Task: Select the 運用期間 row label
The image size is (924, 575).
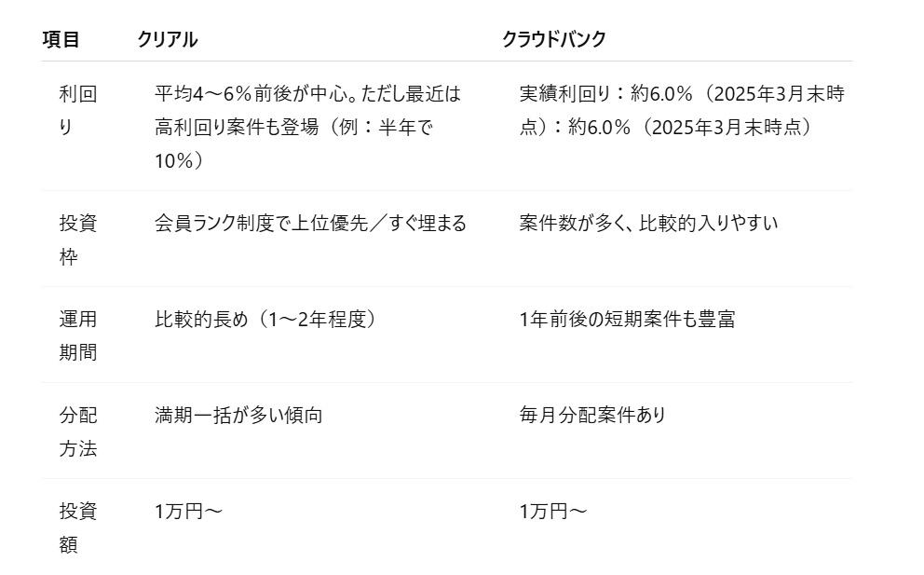Action: click(77, 335)
